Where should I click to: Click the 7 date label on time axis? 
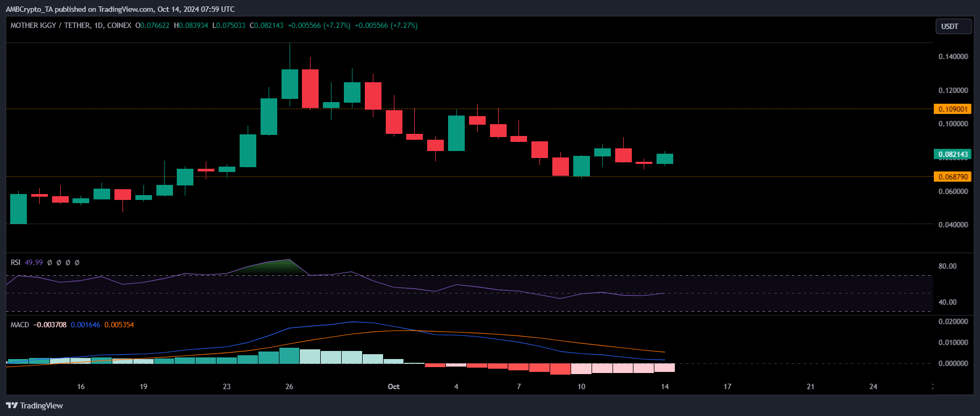point(519,386)
